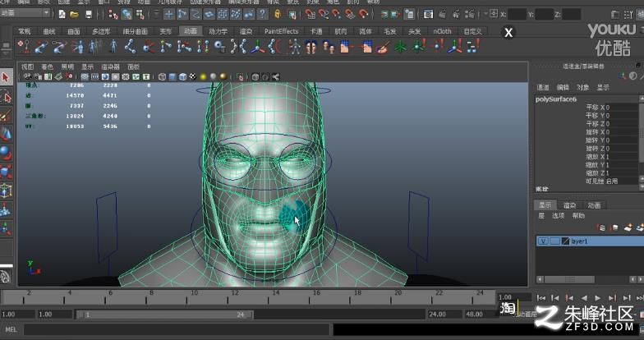Toggle Wireframe shading cube icon
This screenshot has width=644, height=340.
pyautogui.click(x=163, y=76)
